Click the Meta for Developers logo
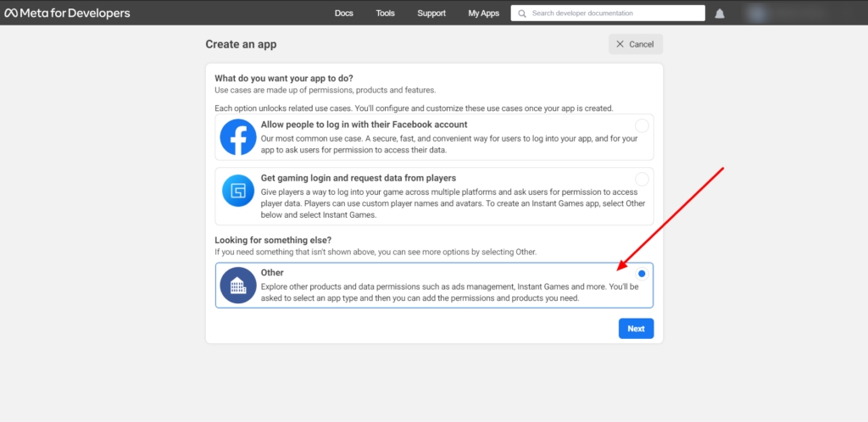The image size is (868, 422). tap(68, 14)
